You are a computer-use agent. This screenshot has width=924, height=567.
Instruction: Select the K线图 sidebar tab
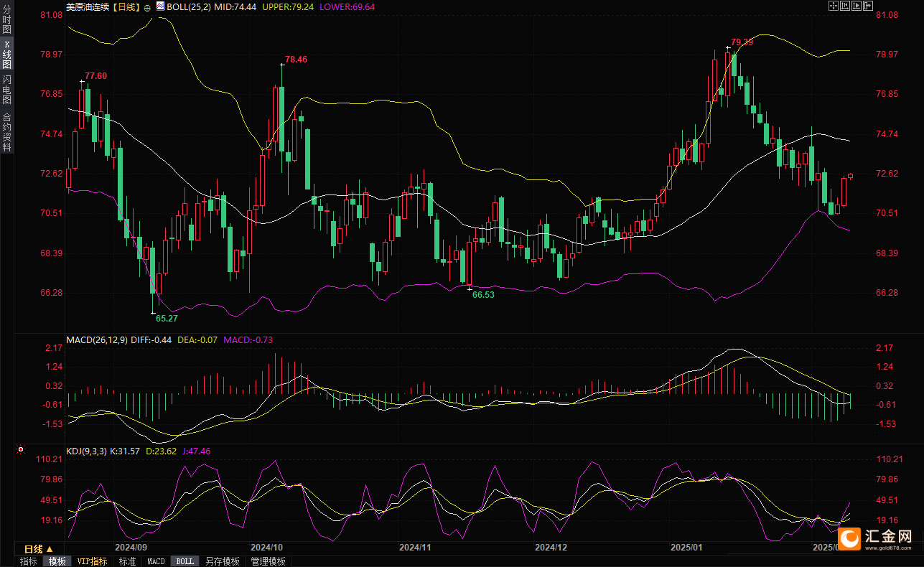(7, 54)
